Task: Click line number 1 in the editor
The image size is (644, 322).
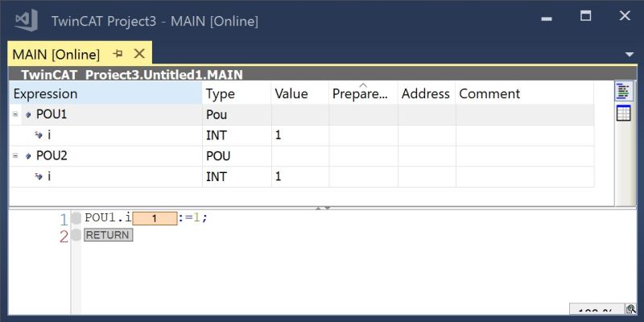Action: pyautogui.click(x=64, y=220)
